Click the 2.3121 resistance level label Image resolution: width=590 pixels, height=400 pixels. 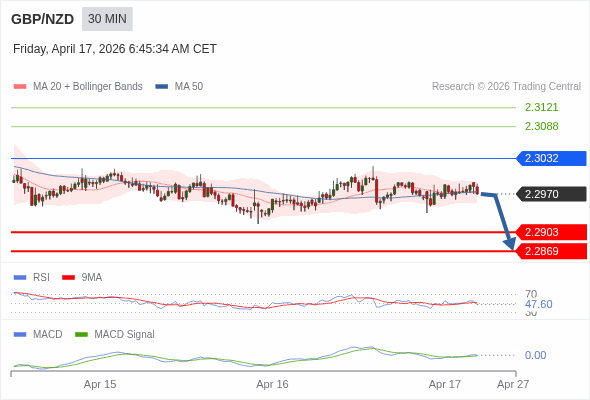pos(541,107)
